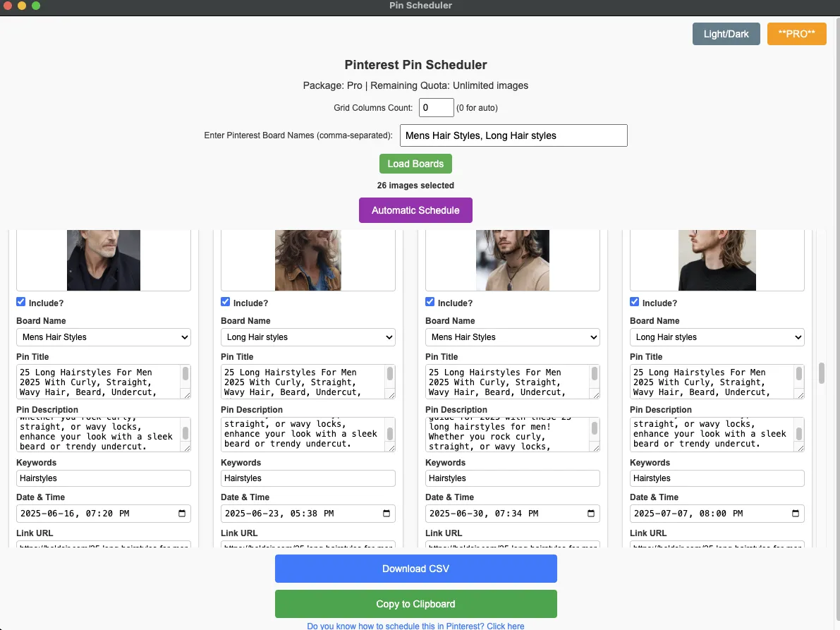Copy scheduled pins to clipboard
Image resolution: width=840 pixels, height=630 pixels.
(415, 604)
